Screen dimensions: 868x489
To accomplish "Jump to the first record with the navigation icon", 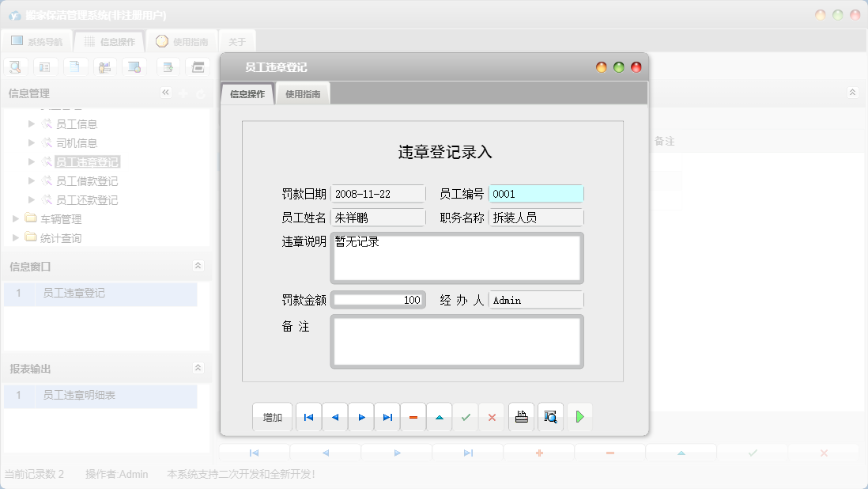I will [308, 417].
